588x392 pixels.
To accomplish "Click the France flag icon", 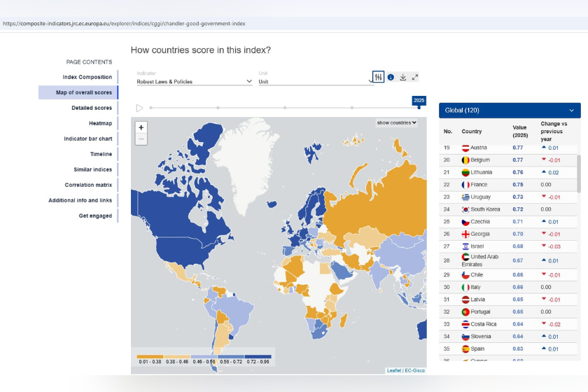I will coord(465,185).
